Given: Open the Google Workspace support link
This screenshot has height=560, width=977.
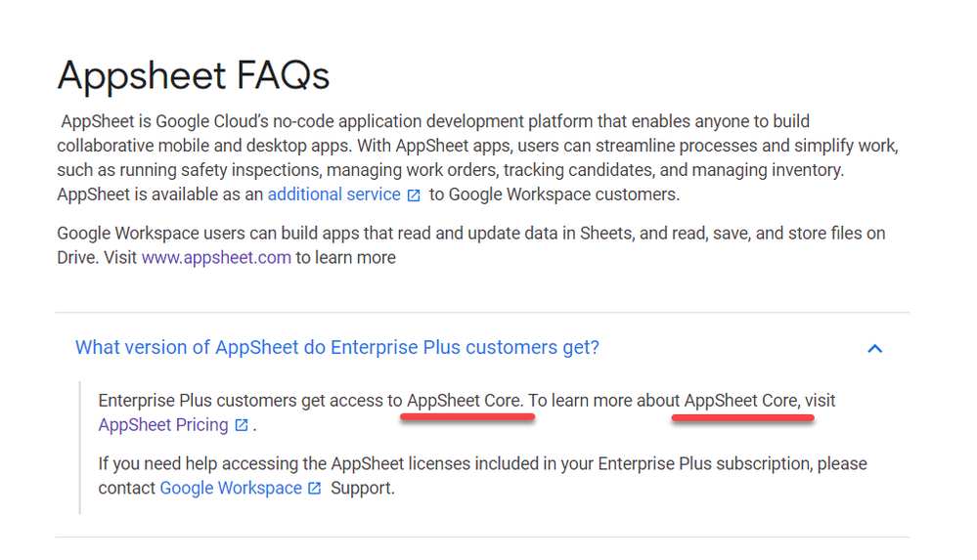Looking at the screenshot, I should [x=231, y=488].
